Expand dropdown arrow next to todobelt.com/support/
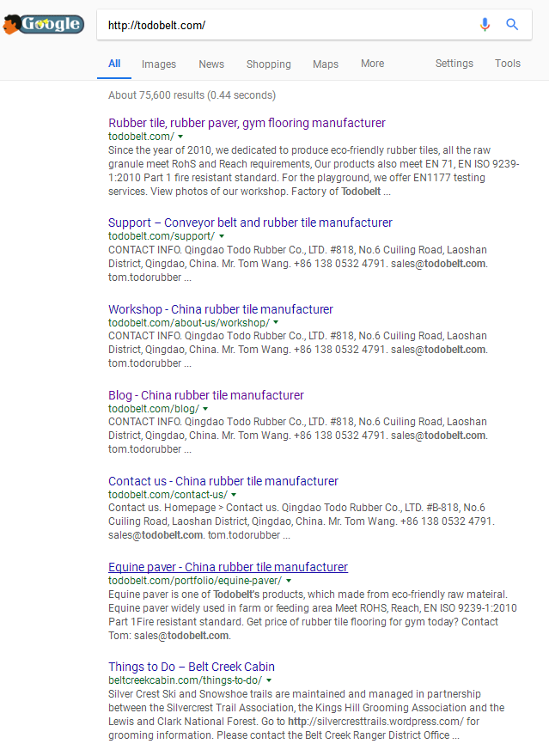 pyautogui.click(x=222, y=237)
